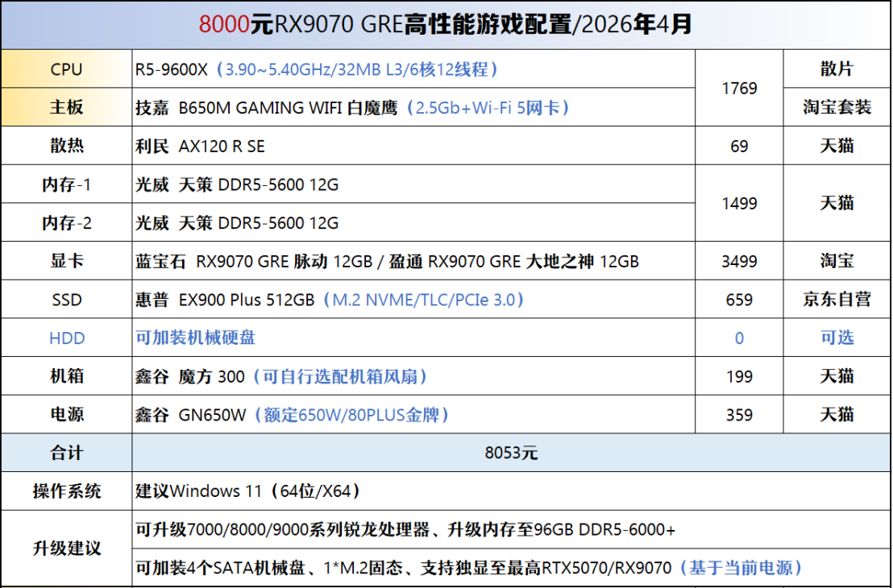Select the 主板 label cell
Viewport: 893px width, 588px height.
[67, 107]
